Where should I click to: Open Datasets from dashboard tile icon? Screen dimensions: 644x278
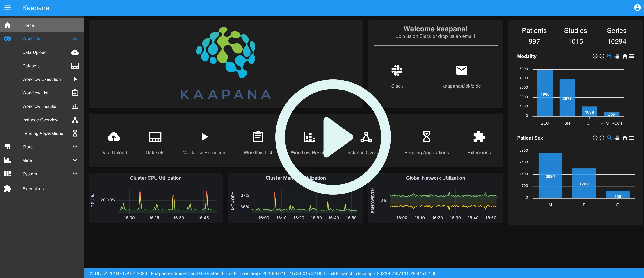tap(155, 137)
